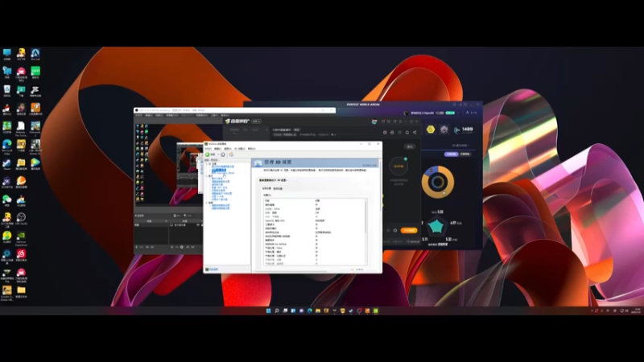644x362 pixels.
Task: Click the user avatar in Perfect World Arena header
Action: [407, 113]
